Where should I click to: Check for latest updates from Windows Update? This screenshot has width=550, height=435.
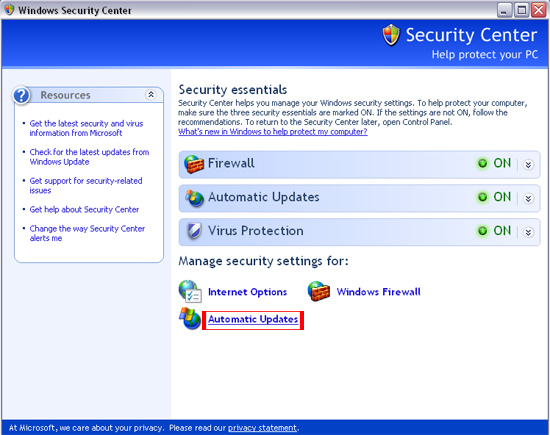(x=89, y=157)
